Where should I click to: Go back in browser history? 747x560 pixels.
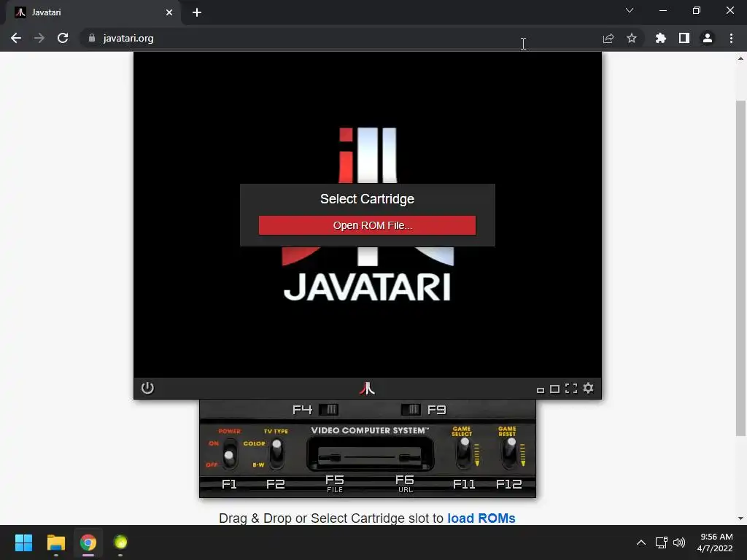click(16, 38)
